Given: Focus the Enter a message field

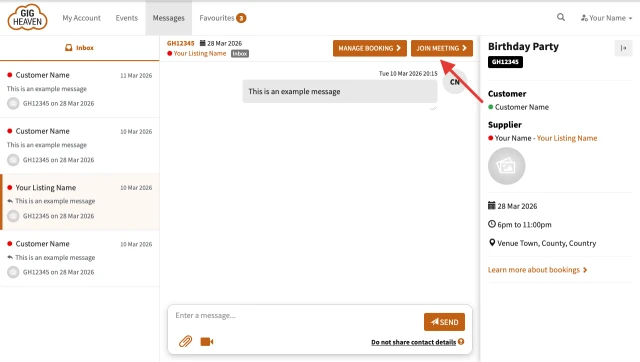Looking at the screenshot, I should pyautogui.click(x=296, y=315).
